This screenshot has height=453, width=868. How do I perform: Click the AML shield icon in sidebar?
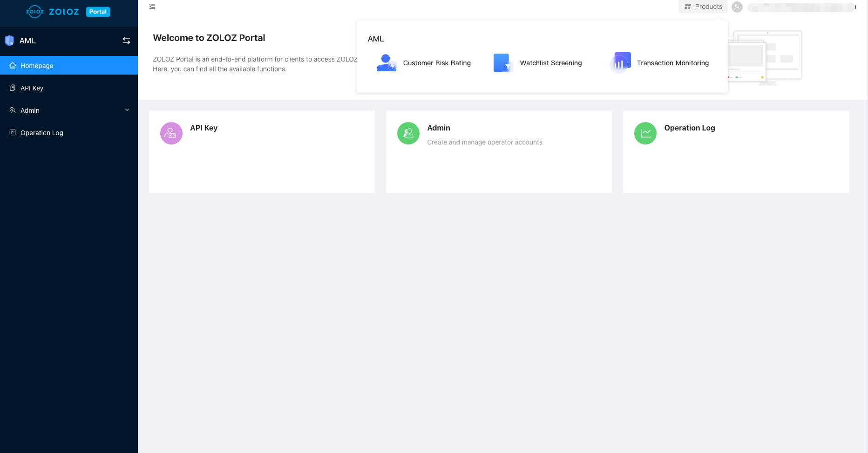tap(9, 41)
